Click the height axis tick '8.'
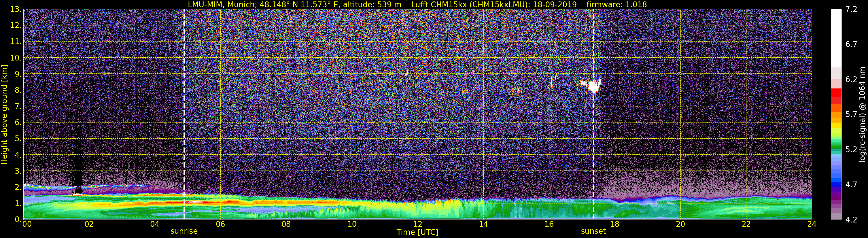 pyautogui.click(x=18, y=90)
